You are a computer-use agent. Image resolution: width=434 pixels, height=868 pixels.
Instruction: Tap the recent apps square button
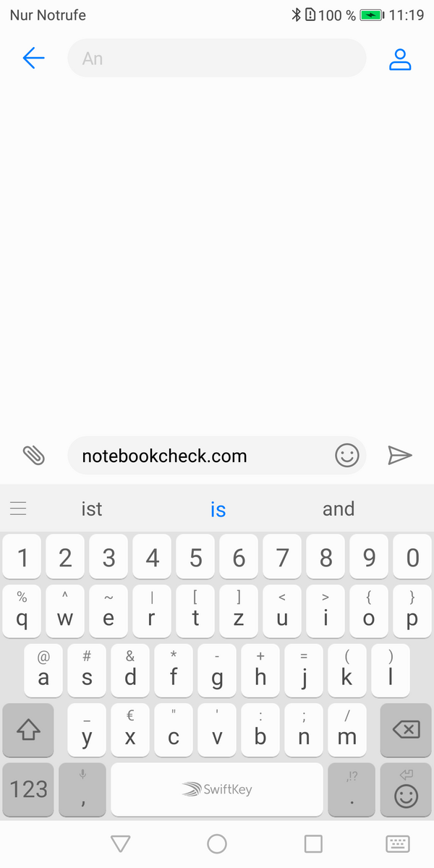[313, 843]
